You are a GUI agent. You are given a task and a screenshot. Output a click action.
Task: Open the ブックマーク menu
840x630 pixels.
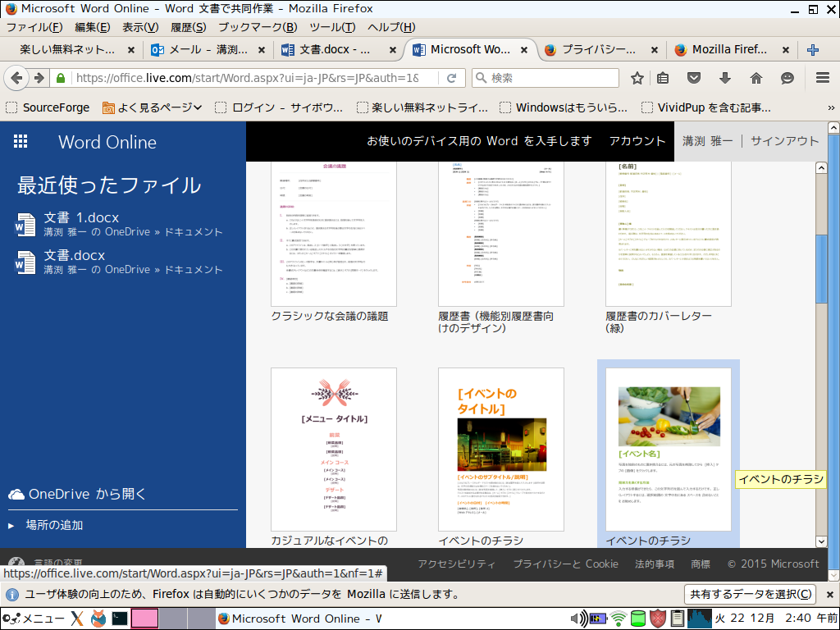coord(257,27)
